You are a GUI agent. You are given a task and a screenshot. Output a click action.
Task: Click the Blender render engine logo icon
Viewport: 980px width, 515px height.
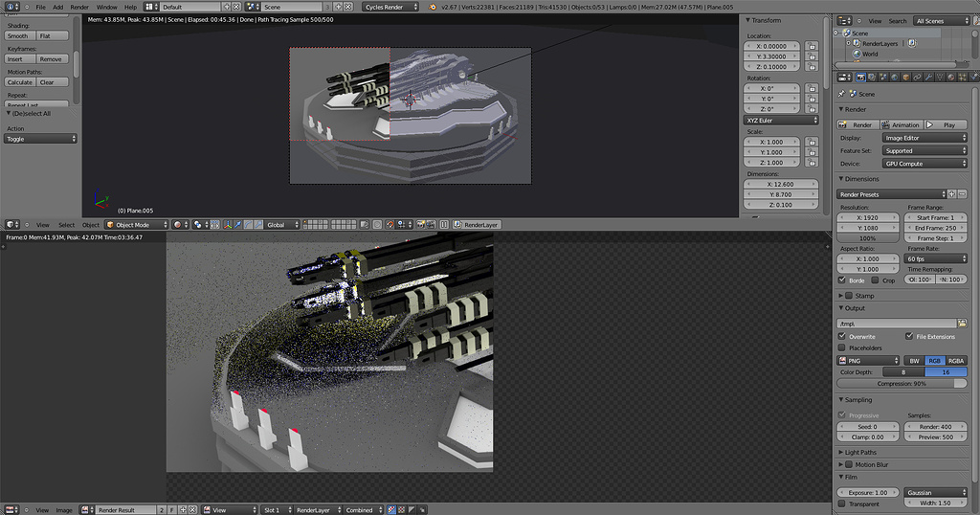click(x=432, y=7)
